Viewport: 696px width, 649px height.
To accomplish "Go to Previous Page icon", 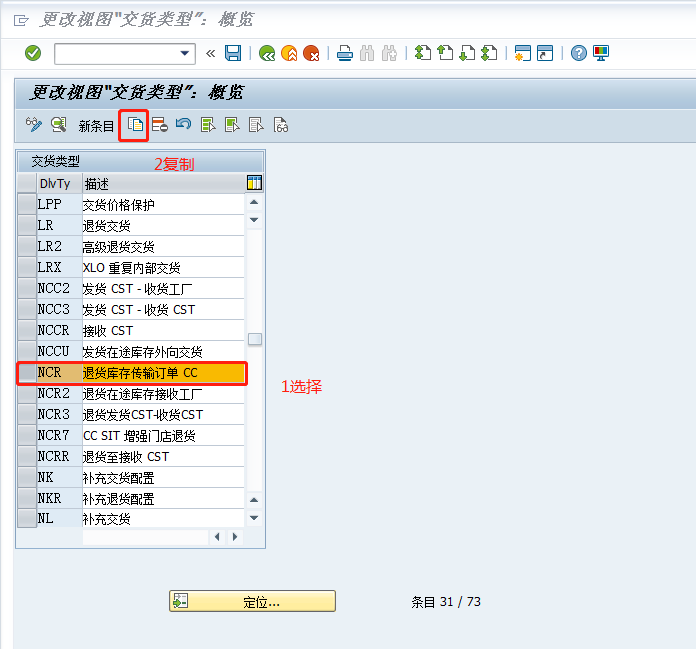I will (x=445, y=53).
